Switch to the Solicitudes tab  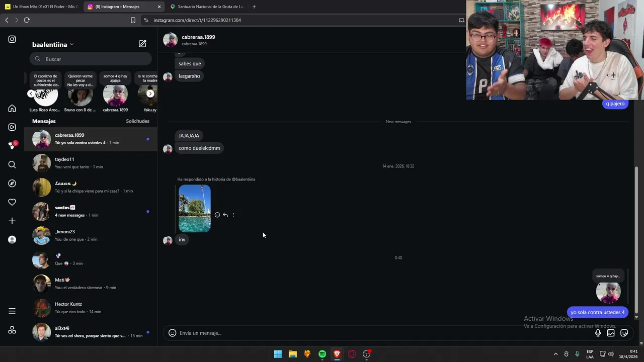137,121
